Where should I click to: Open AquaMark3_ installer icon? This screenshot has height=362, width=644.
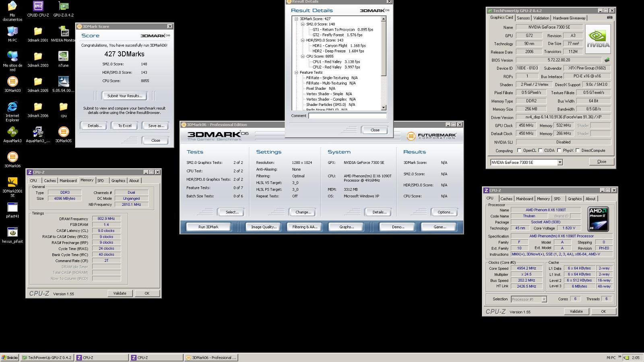coord(38,134)
